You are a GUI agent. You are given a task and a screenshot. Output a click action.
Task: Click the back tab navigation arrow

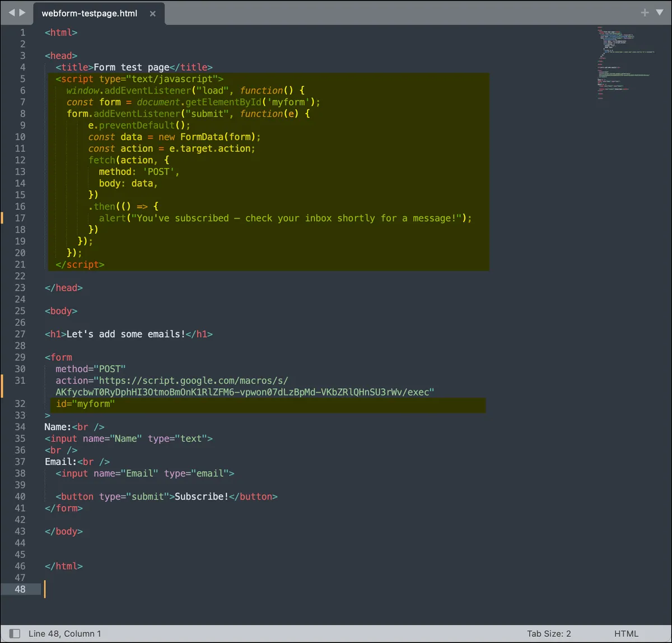[11, 12]
